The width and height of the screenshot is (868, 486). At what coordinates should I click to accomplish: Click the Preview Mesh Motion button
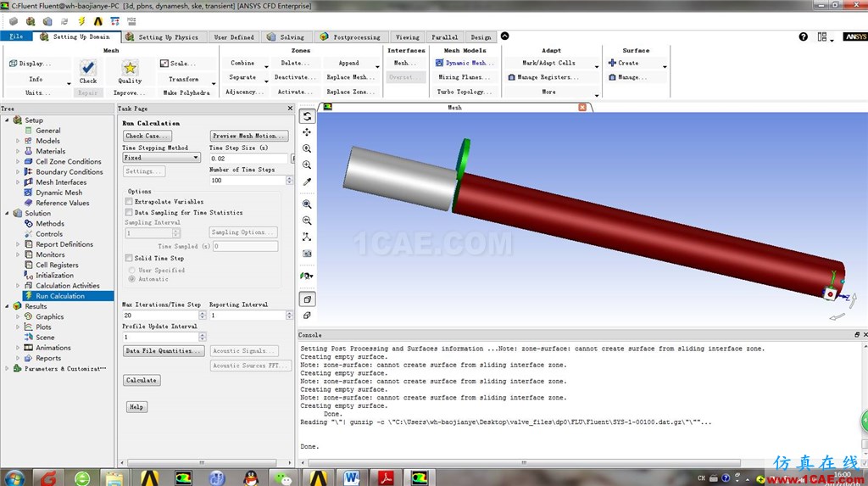(249, 136)
